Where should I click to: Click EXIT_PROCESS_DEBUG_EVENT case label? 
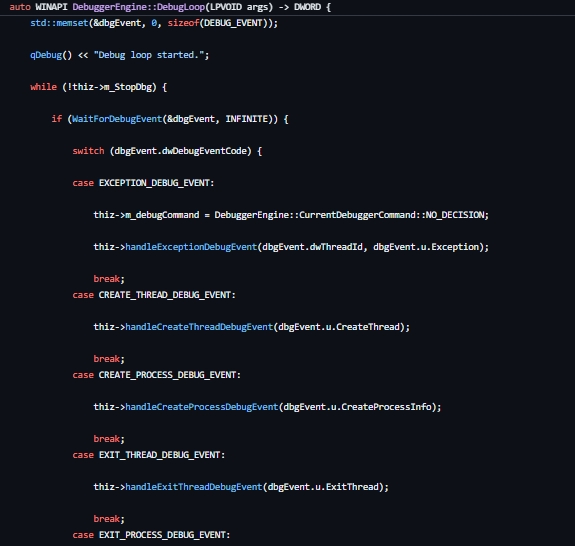click(162, 535)
